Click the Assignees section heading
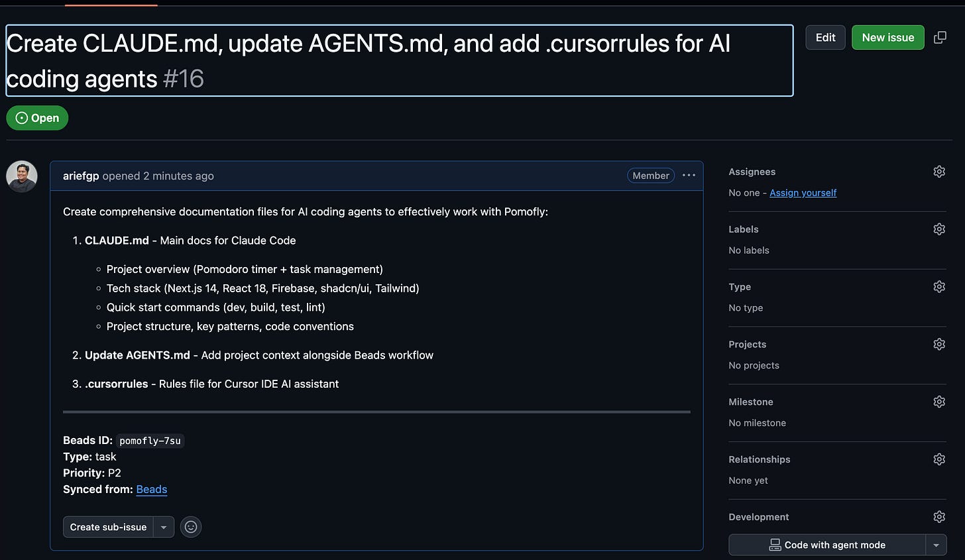The image size is (965, 560). (752, 172)
